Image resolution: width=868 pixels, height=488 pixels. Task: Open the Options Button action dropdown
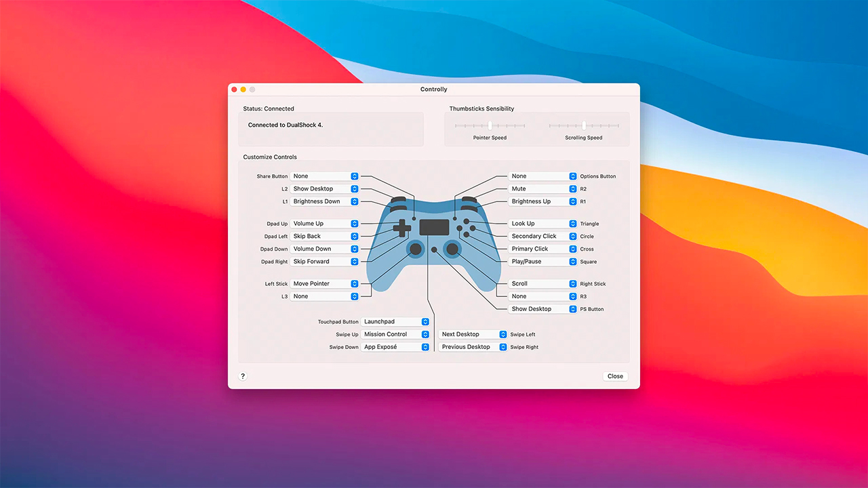pos(543,176)
